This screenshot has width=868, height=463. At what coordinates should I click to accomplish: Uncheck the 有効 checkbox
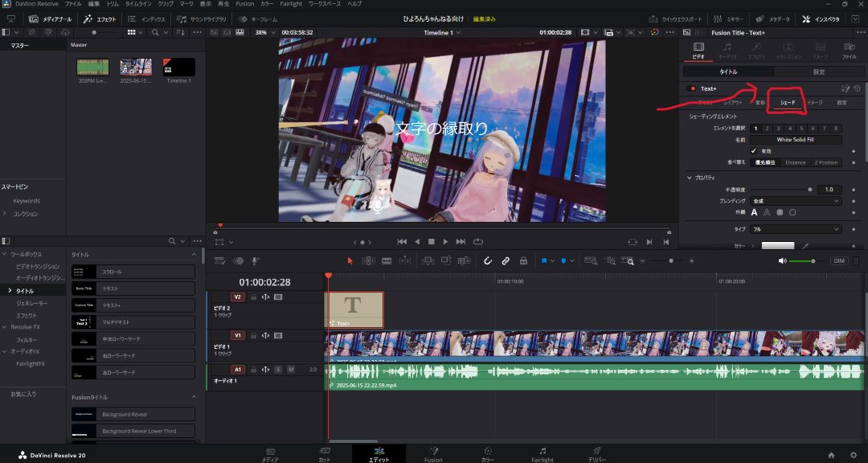753,150
